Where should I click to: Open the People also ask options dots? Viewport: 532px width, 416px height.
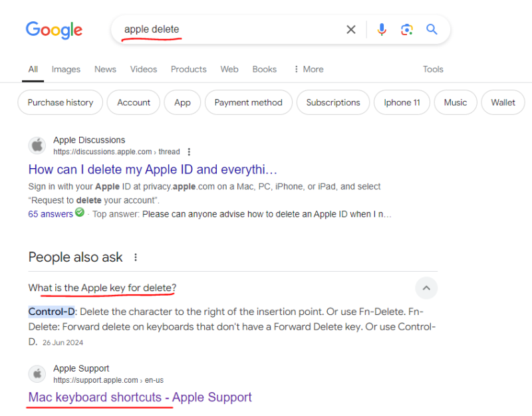tap(136, 257)
